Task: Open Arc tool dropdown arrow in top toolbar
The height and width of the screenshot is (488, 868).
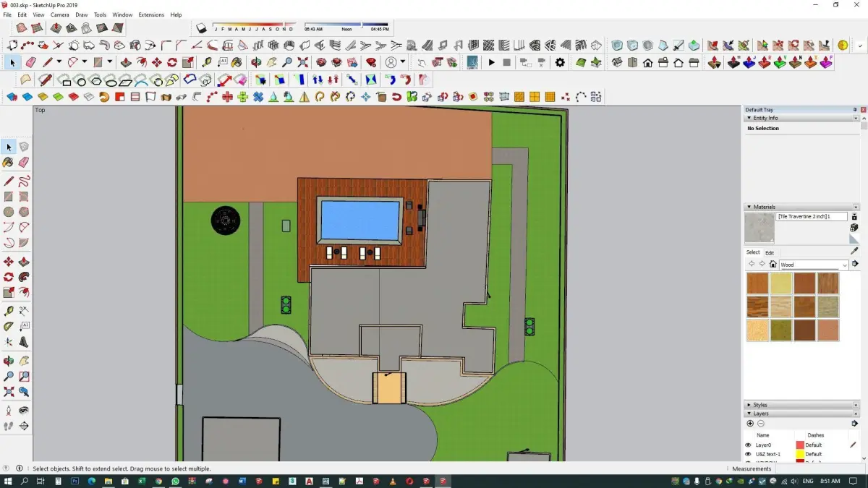Action: [x=84, y=62]
